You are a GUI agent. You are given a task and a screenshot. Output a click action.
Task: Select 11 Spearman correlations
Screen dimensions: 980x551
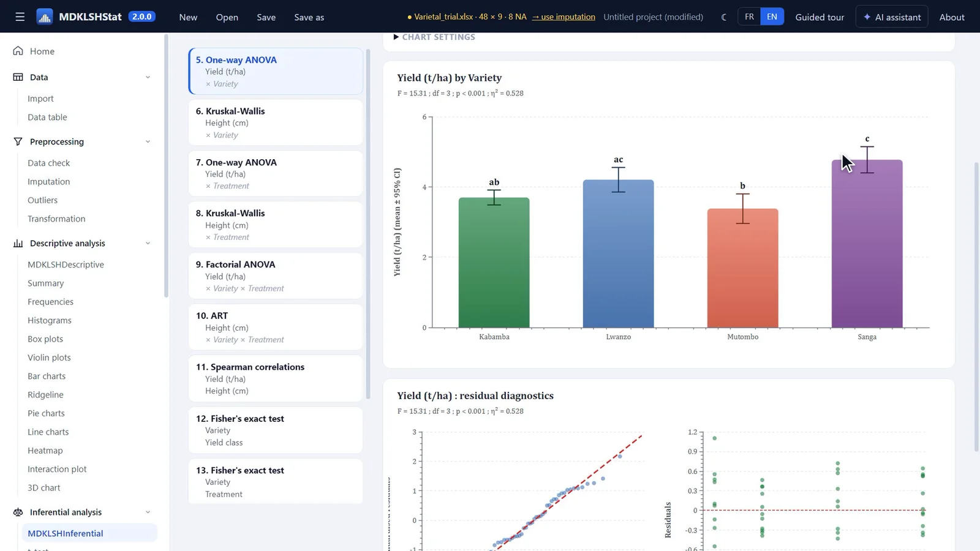click(x=275, y=378)
